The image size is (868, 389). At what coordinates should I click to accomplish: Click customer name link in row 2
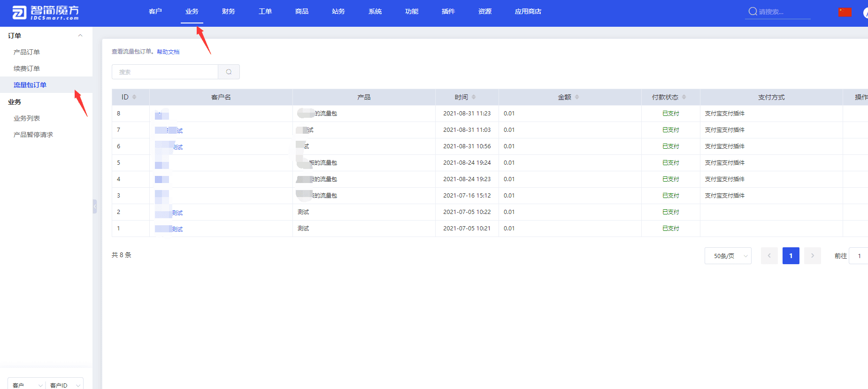pyautogui.click(x=169, y=213)
